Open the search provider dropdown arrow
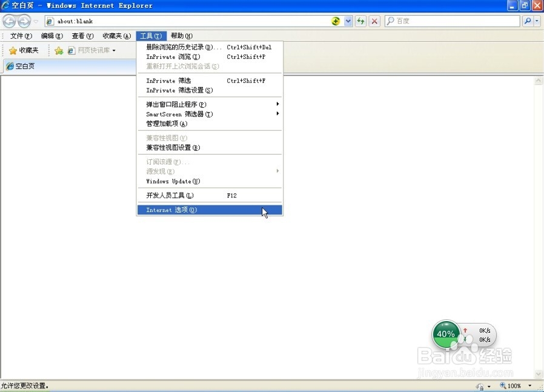544x392 pixels. 537,21
